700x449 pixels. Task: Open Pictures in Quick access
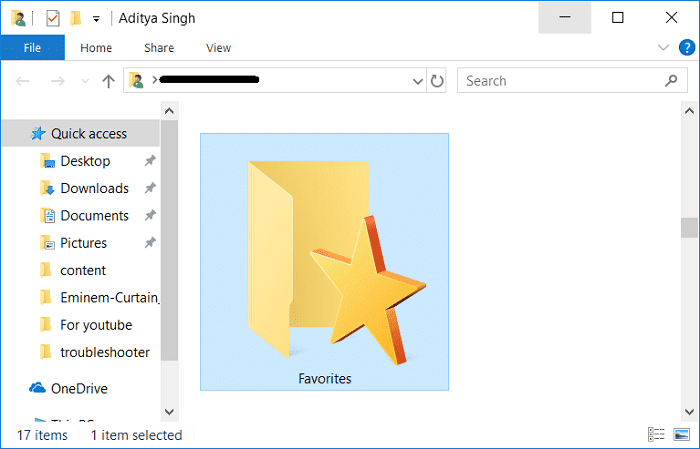tap(83, 243)
